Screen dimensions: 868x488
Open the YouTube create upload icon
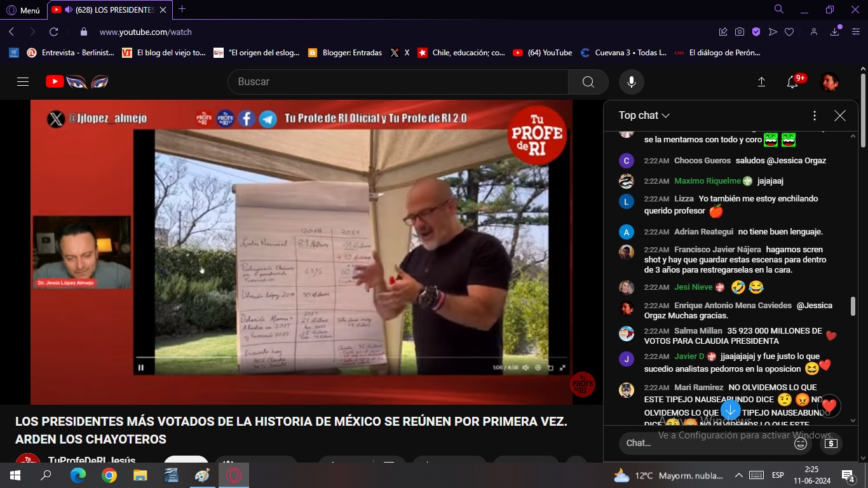(761, 81)
